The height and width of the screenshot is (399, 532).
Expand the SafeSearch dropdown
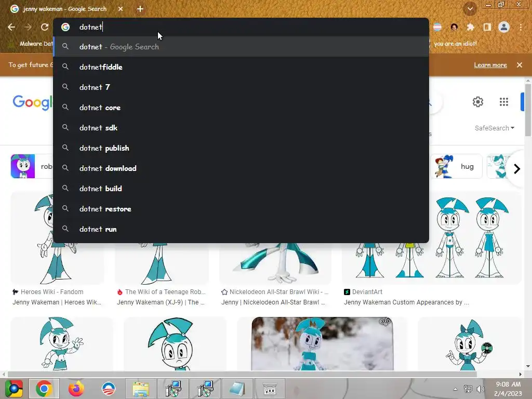495,128
